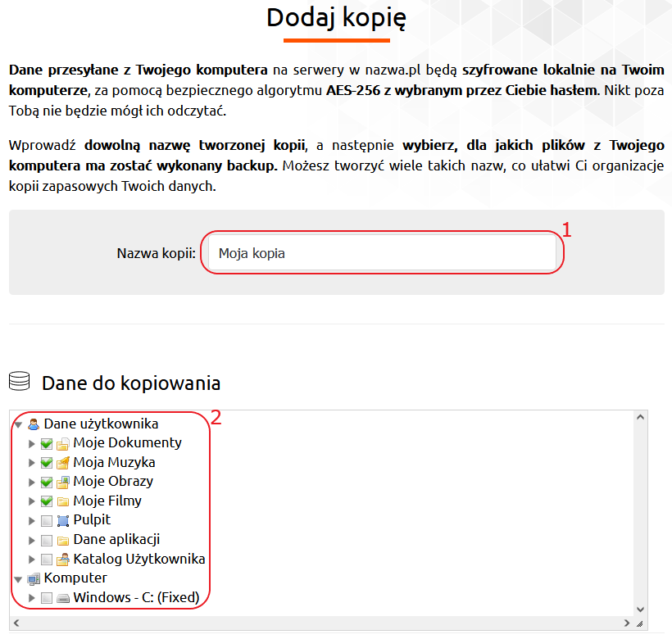Check the Katalog Użytkownika checkbox
This screenshot has height=639, width=672.
47,560
